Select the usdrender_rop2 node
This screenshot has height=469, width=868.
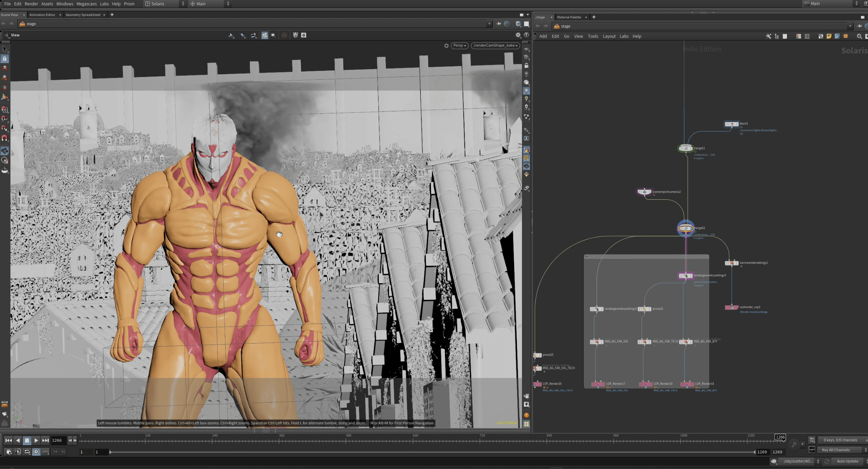click(x=732, y=308)
